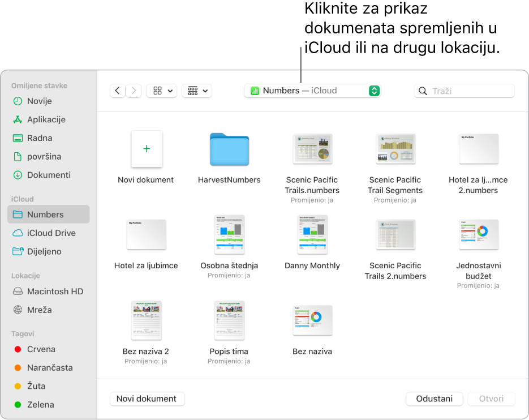Click the desktop icon beside Radna

pyautogui.click(x=18, y=138)
